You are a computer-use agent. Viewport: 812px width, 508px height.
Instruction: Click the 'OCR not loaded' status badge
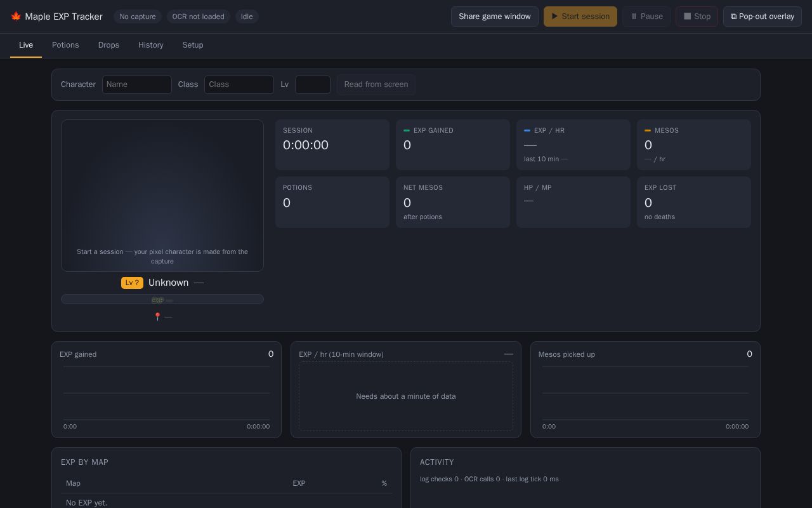pyautogui.click(x=199, y=17)
